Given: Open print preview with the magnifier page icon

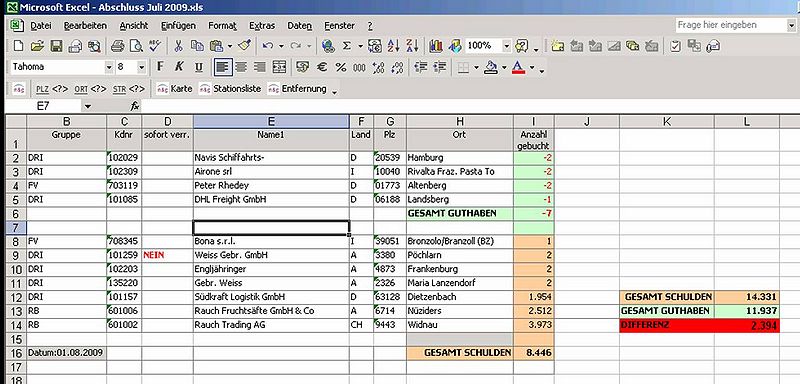Looking at the screenshot, I should coord(136,46).
